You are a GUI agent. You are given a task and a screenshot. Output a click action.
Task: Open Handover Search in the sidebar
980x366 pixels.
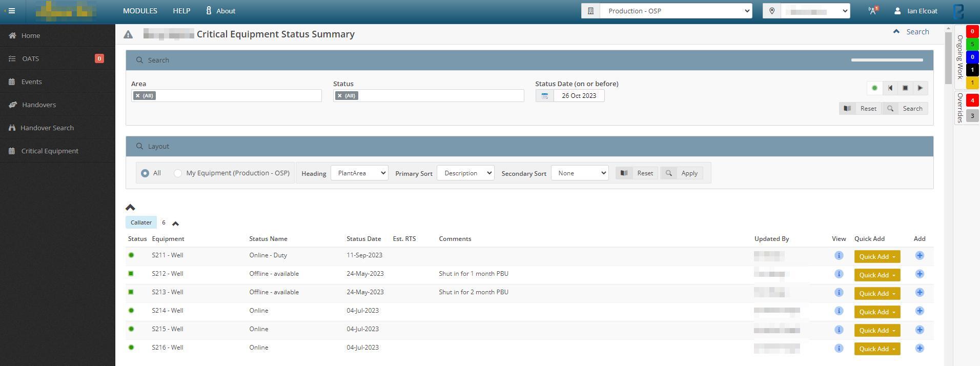pyautogui.click(x=57, y=128)
